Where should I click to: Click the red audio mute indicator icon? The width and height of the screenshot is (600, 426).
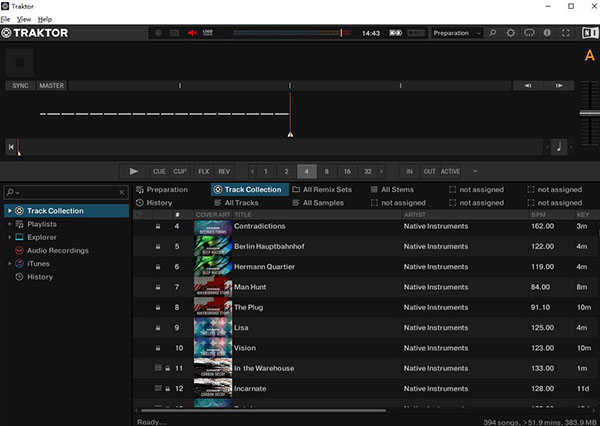click(192, 33)
